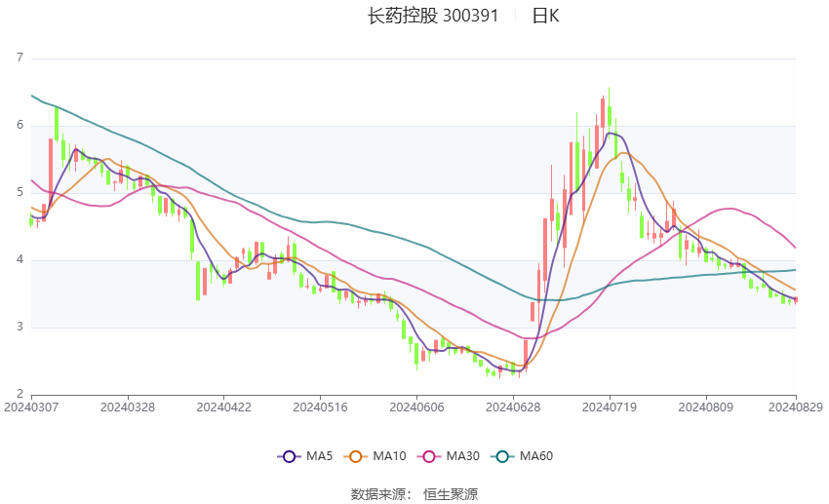
Task: Click the data source text 恒生聚源
Action: click(451, 494)
